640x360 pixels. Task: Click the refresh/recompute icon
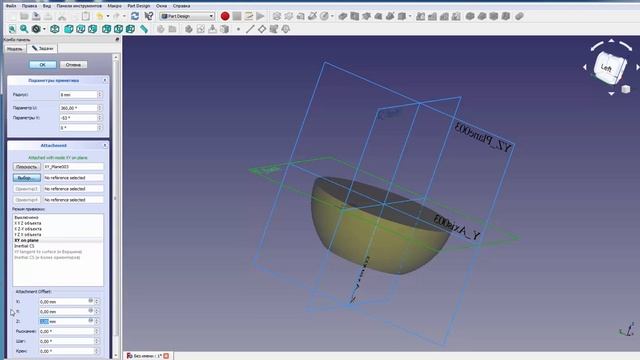(135, 16)
